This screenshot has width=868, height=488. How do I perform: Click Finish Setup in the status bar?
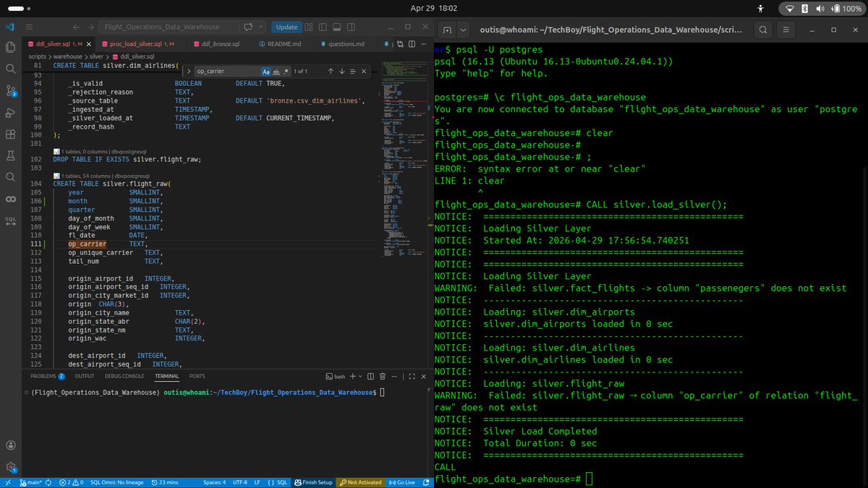coord(313,482)
